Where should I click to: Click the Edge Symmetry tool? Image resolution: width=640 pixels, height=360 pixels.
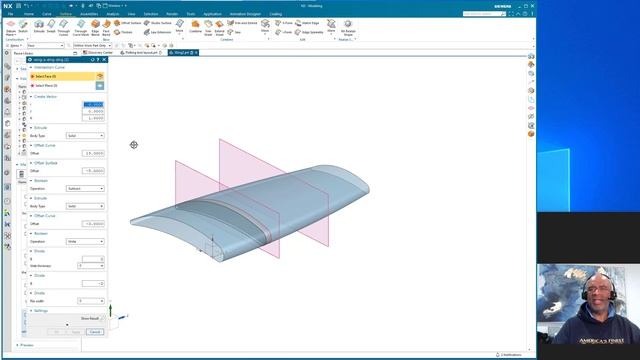click(x=309, y=32)
